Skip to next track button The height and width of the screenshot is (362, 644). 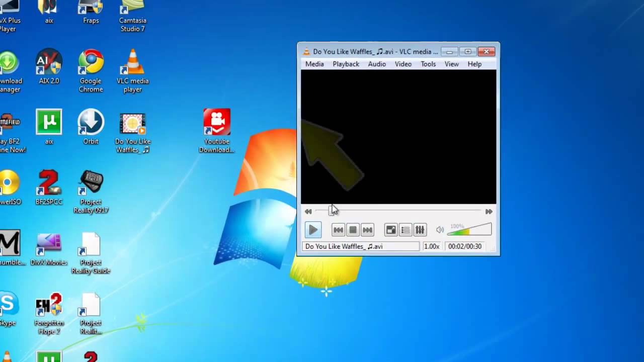point(367,230)
